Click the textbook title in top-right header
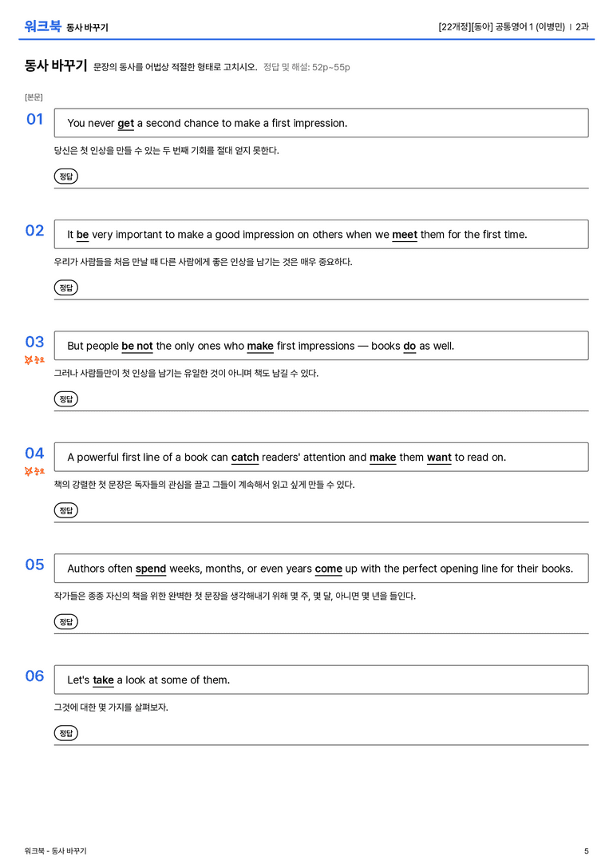 (501, 26)
